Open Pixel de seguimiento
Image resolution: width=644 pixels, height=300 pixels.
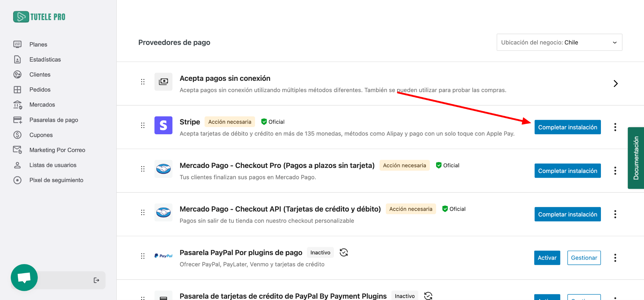(56, 180)
